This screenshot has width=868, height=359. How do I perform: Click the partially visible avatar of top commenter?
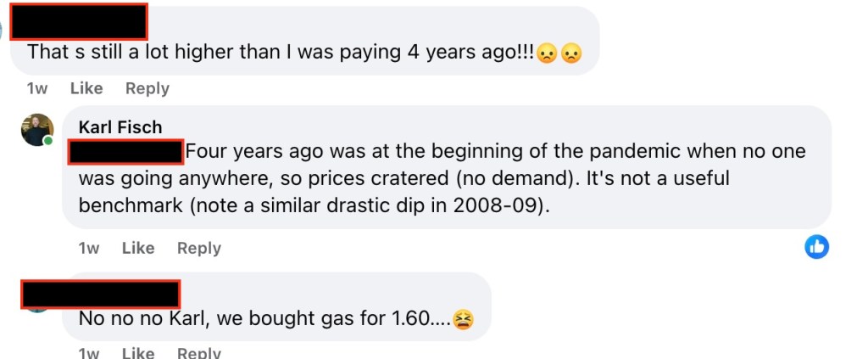pos(3,30)
